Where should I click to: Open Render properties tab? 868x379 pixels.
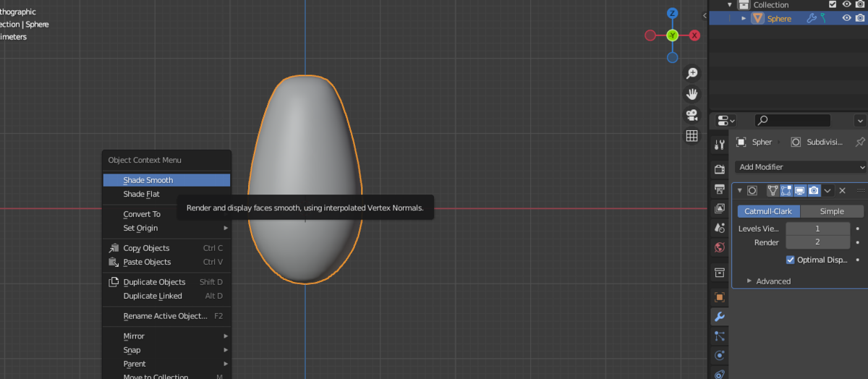point(719,169)
